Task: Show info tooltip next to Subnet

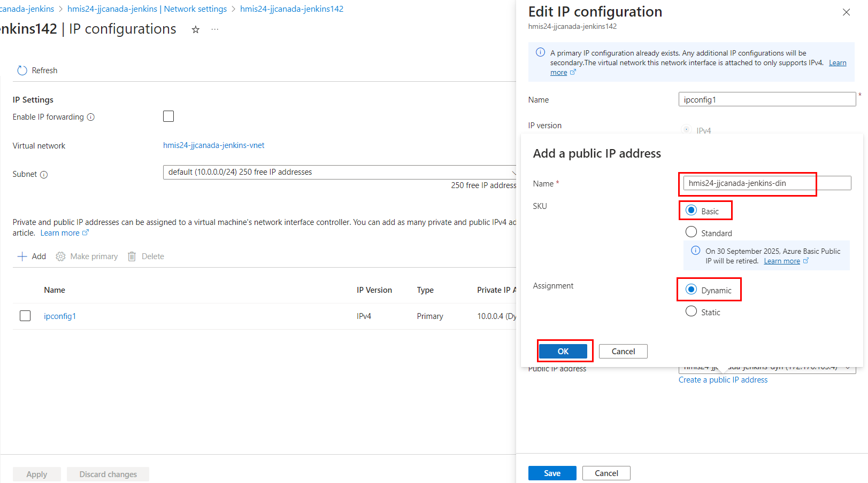Action: pyautogui.click(x=44, y=175)
